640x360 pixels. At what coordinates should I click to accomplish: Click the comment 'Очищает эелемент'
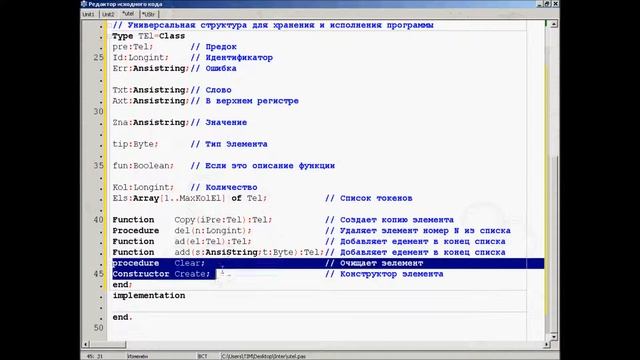(381, 263)
